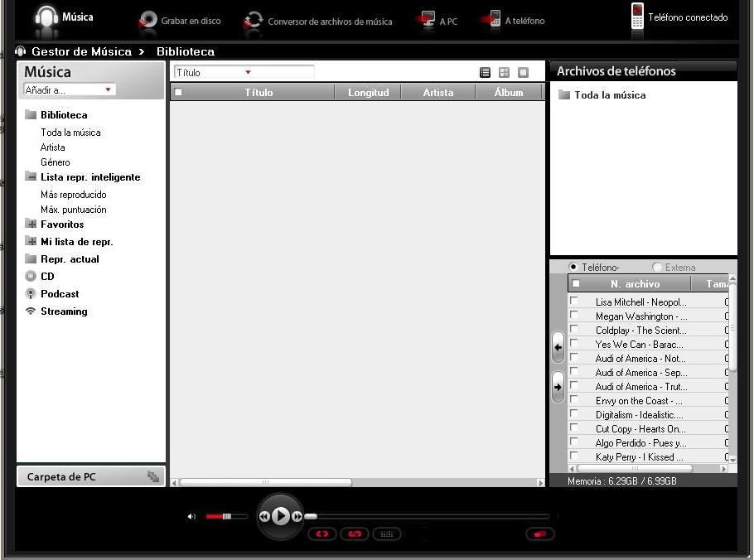Viewport: 754px width, 560px height.
Task: Click the left arrow transfer button
Action: pyautogui.click(x=558, y=347)
